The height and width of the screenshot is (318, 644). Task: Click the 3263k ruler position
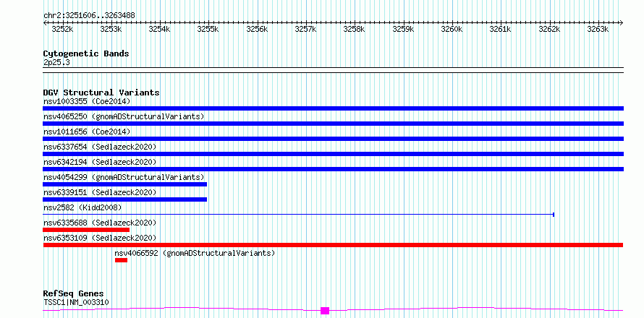pyautogui.click(x=598, y=29)
